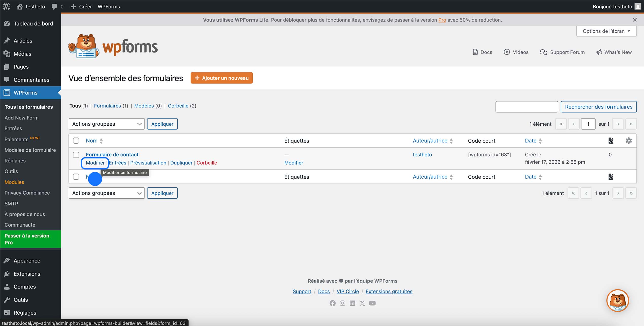Click the WordPress logo in admin bar
The width and height of the screenshot is (644, 326).
(x=6, y=6)
